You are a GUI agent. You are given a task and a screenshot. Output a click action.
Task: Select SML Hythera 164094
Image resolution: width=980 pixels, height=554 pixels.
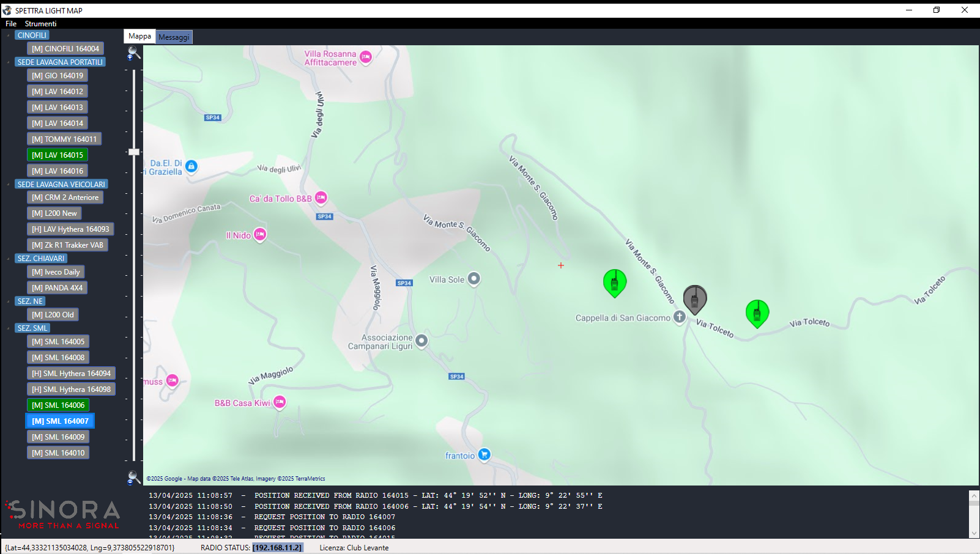[71, 374]
